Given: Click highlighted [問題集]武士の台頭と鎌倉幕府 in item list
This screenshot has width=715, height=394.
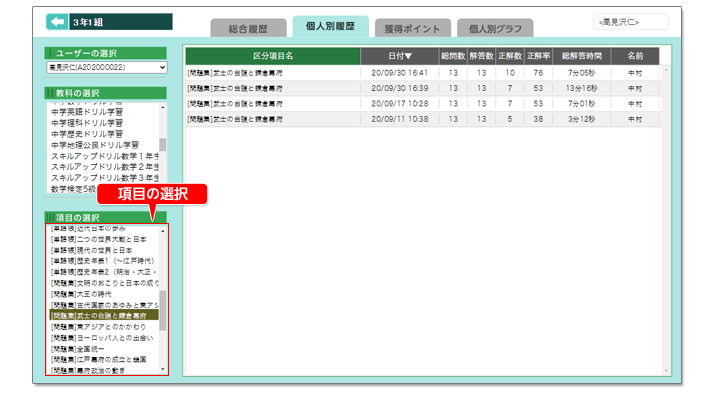Looking at the screenshot, I should (104, 316).
